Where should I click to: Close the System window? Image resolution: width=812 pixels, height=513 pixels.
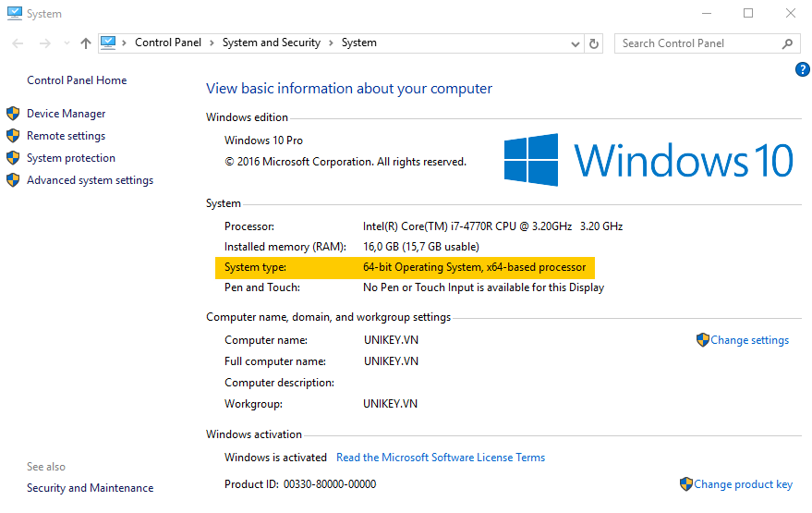pyautogui.click(x=790, y=14)
